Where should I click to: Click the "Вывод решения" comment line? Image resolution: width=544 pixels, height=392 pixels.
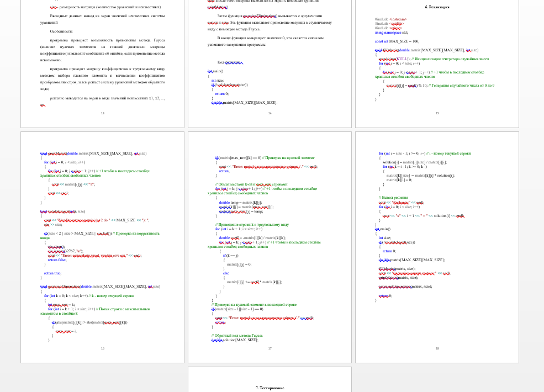pos(394,198)
